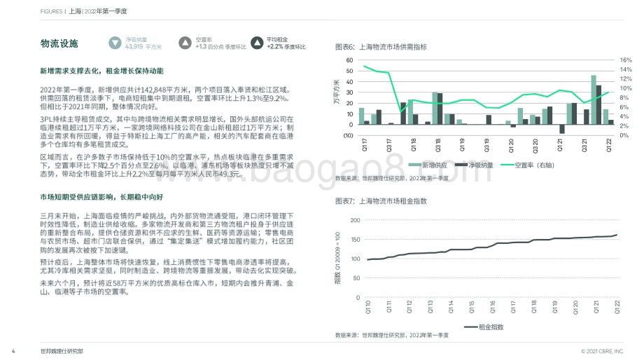Click the 万平方米 y-axis label
Viewport: 644px width, 363px height.
tap(337, 92)
